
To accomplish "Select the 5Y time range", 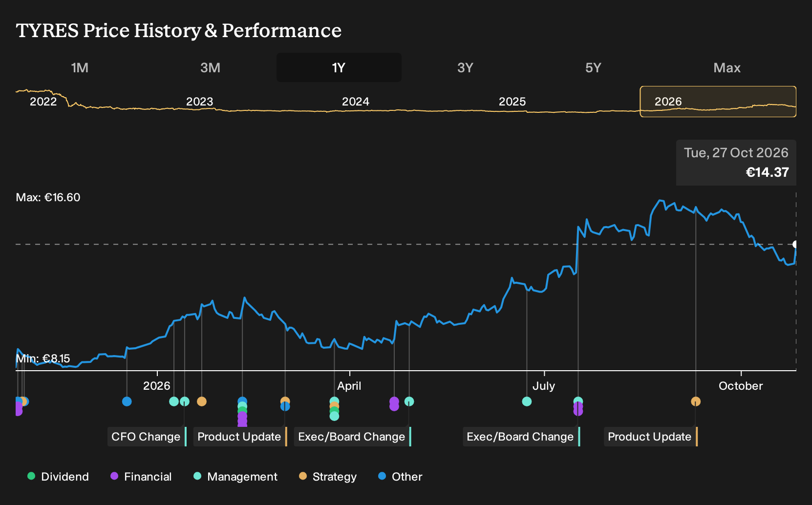I will click(x=593, y=67).
